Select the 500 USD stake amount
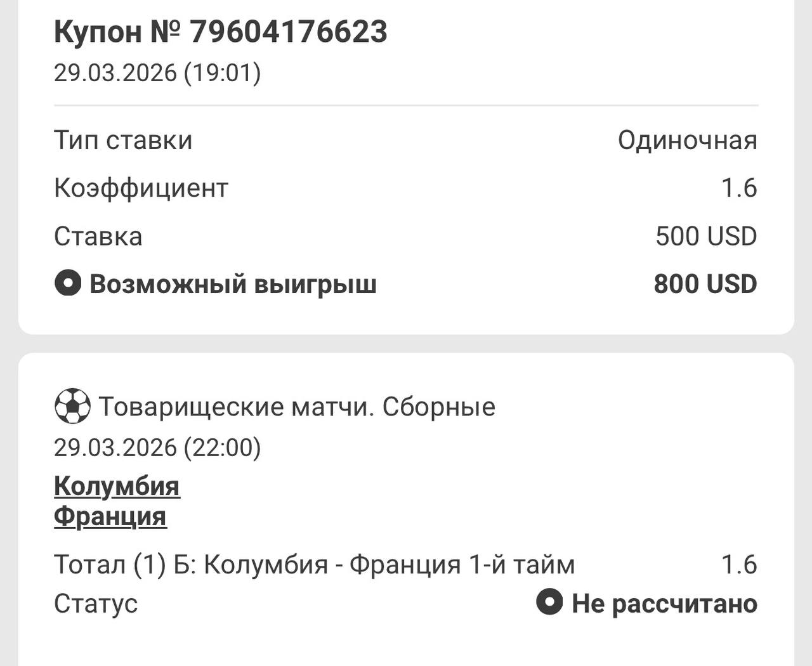Viewport: 812px width, 666px height. (706, 237)
